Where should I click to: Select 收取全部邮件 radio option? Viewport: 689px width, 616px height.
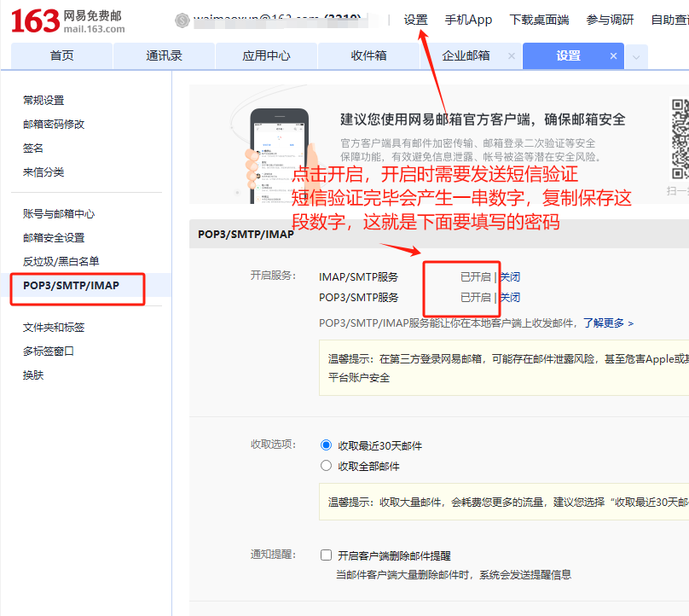(325, 465)
